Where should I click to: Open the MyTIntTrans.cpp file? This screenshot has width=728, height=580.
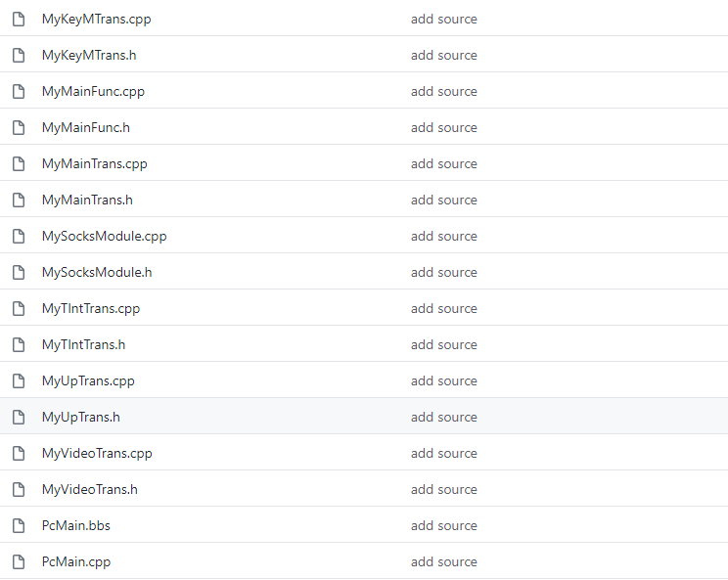(90, 309)
